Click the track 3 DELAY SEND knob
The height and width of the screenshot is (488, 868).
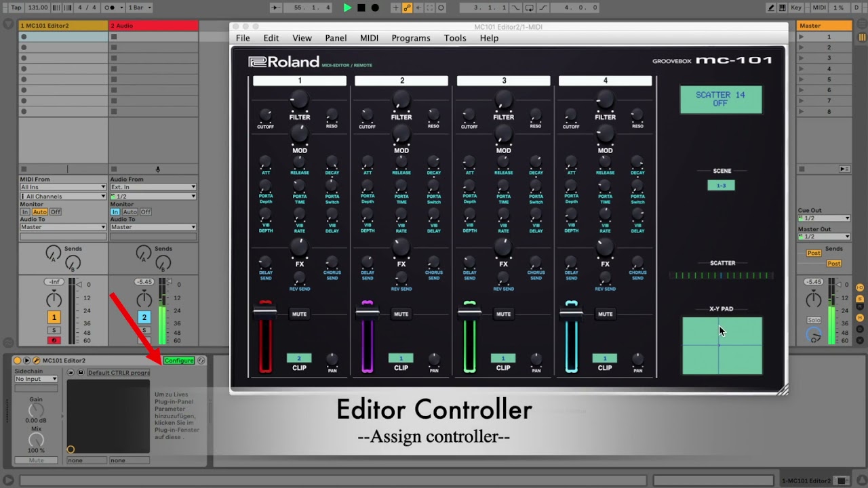[x=469, y=262]
